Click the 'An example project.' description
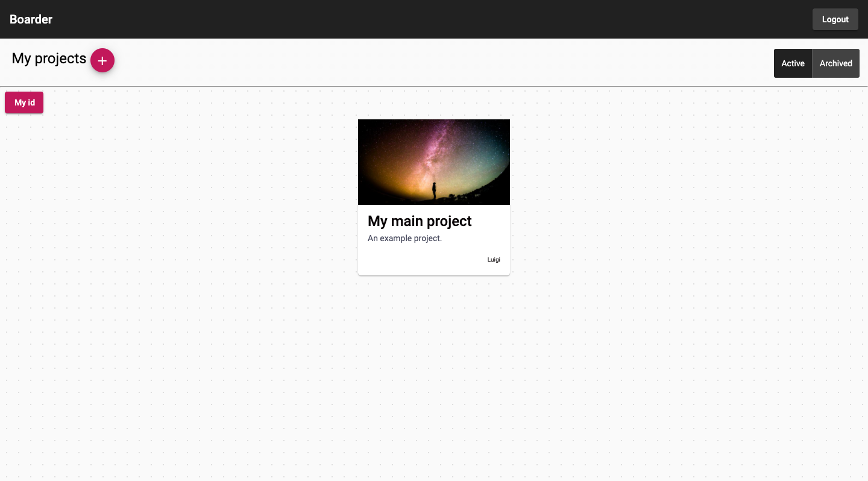 click(404, 238)
